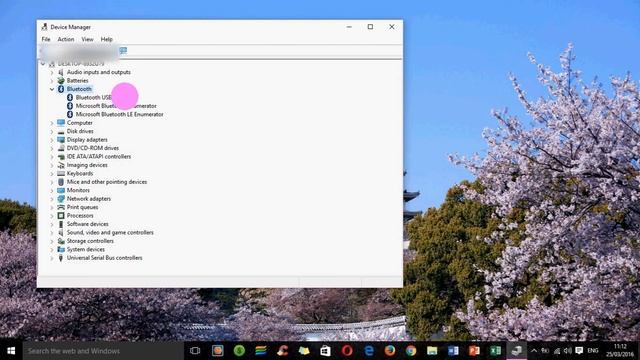Select the Universal Serial Bus controllers label

coord(104,258)
